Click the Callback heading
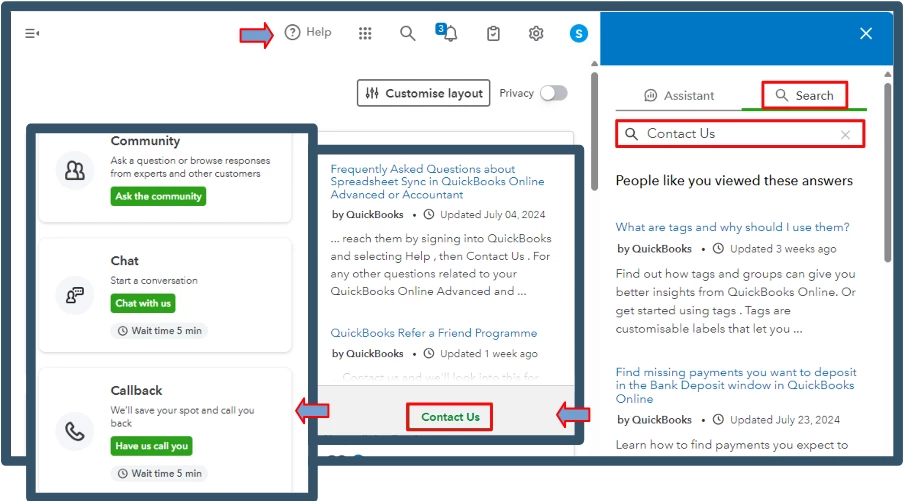The width and height of the screenshot is (904, 501). point(137,390)
